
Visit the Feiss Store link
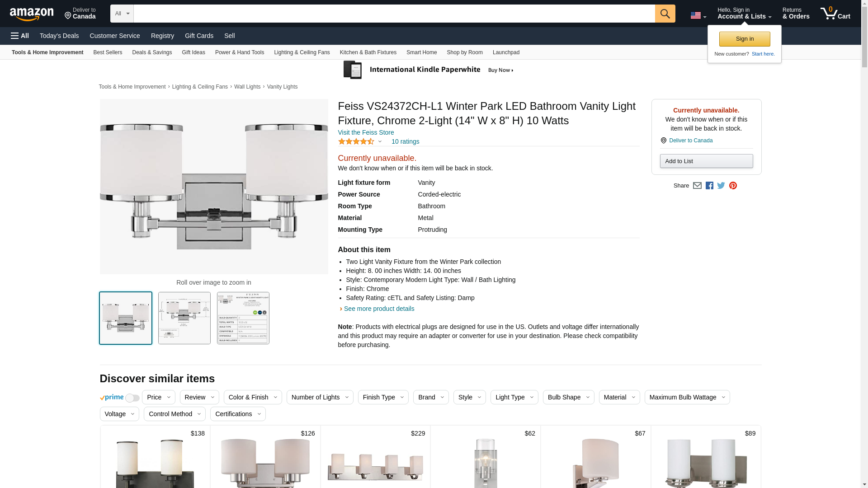366,132
